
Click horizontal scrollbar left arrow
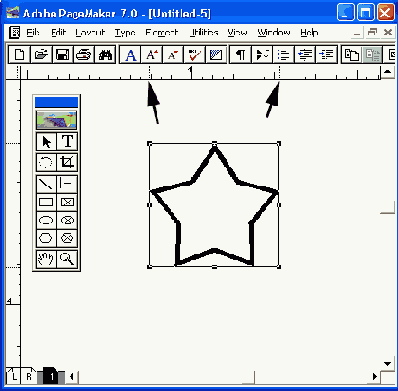[x=72, y=377]
